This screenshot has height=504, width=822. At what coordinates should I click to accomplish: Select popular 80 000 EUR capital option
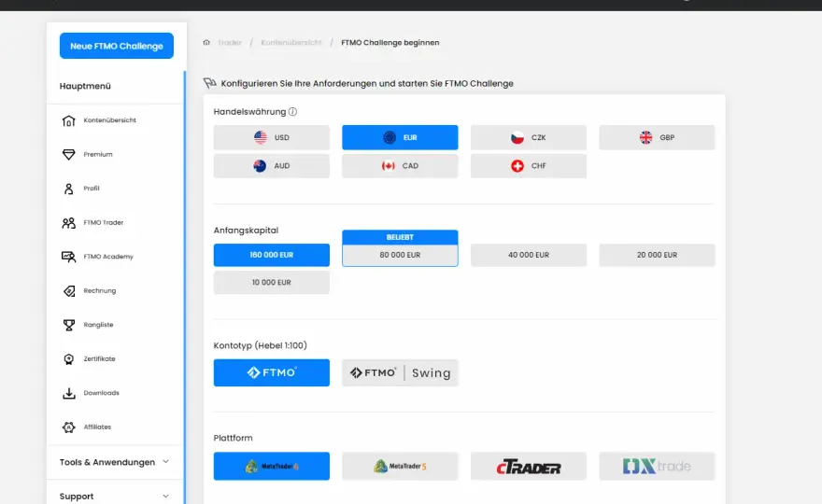point(400,255)
